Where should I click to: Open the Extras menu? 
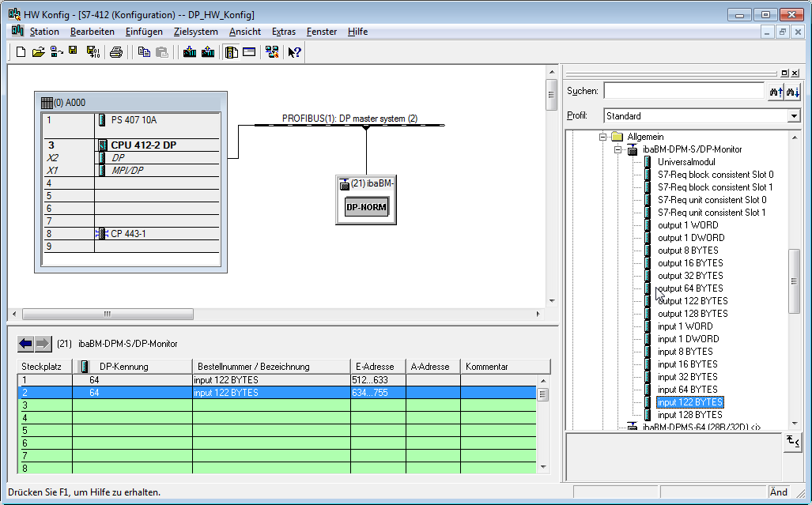[x=283, y=32]
